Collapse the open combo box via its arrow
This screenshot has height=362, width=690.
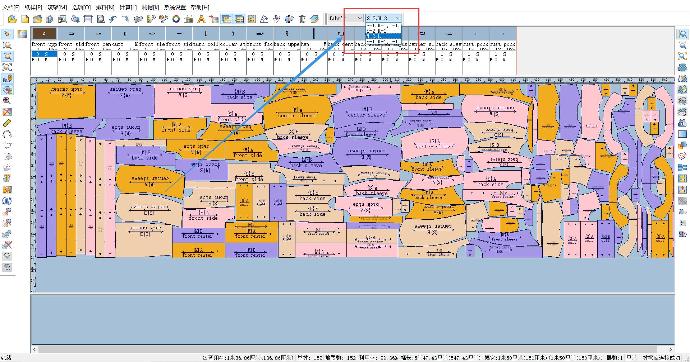point(397,18)
